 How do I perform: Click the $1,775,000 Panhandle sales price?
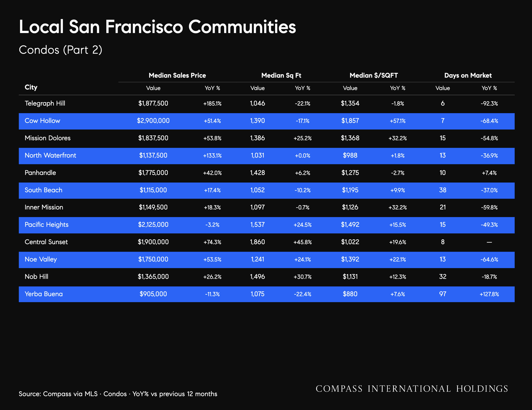pyautogui.click(x=153, y=173)
